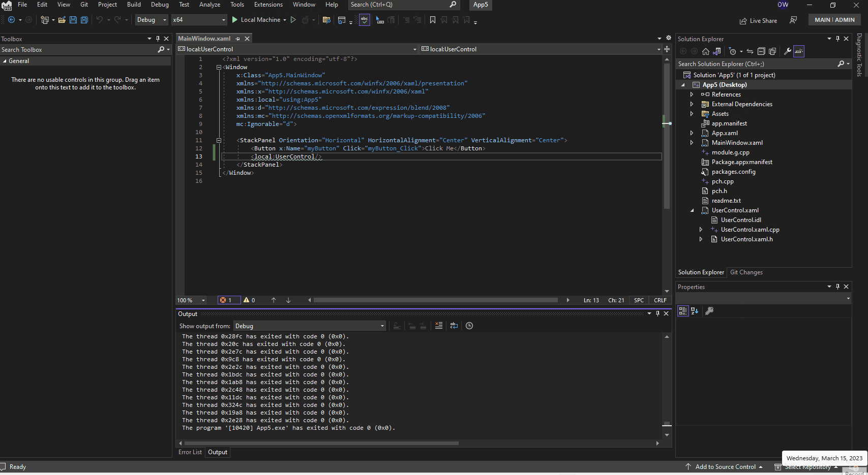Open the Show output from Debug dropdown
Image resolution: width=868 pixels, height=475 pixels.
pyautogui.click(x=381, y=326)
